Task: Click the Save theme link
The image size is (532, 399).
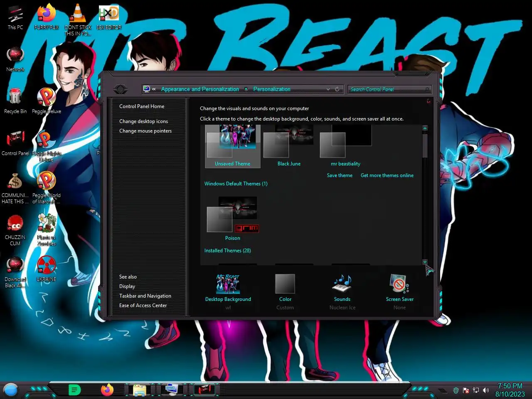Action: tap(340, 175)
